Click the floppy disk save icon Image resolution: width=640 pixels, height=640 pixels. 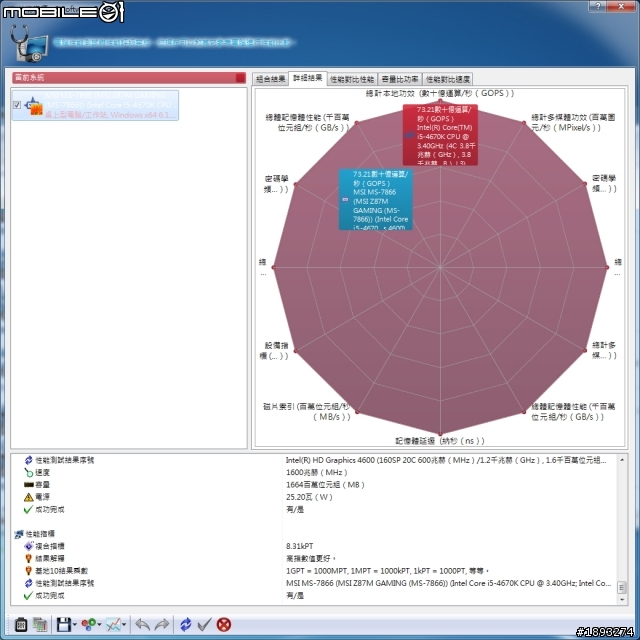click(64, 624)
